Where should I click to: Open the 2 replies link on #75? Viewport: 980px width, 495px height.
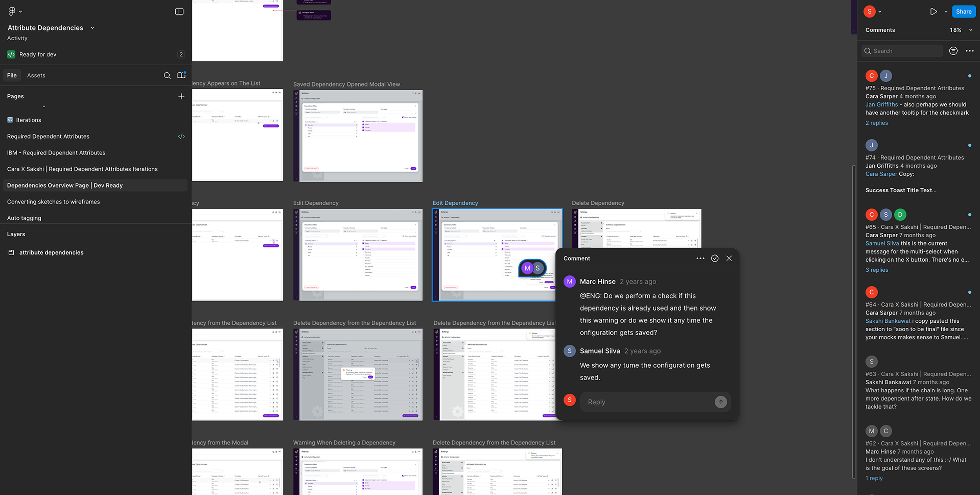click(x=877, y=123)
